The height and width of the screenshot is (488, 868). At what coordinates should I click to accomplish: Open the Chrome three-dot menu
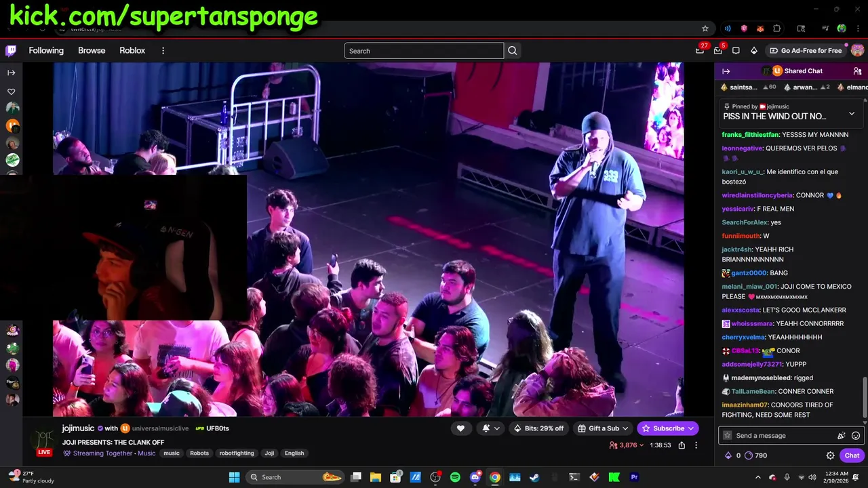[857, 28]
